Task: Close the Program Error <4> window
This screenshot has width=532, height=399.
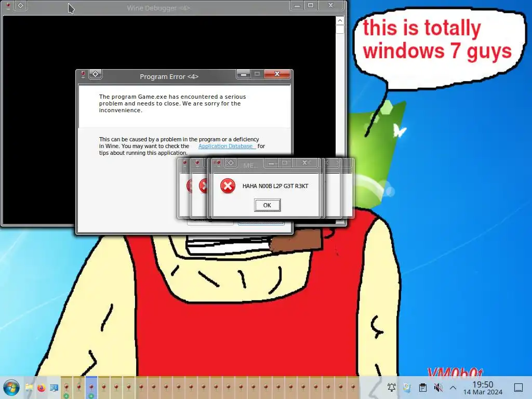Action: click(277, 74)
